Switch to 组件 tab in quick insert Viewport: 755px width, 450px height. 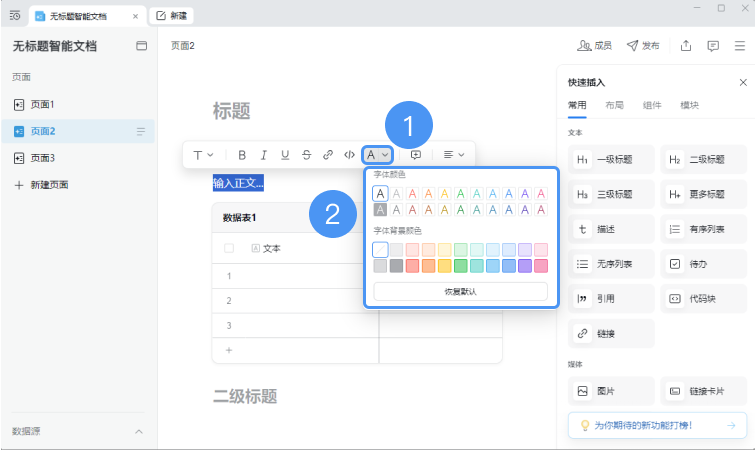click(652, 105)
